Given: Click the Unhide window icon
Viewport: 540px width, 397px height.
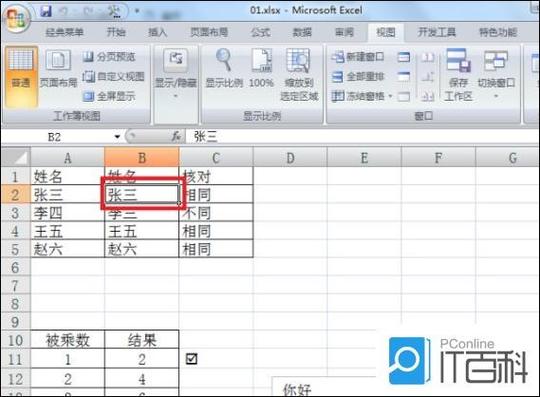Looking at the screenshot, I should (404, 96).
